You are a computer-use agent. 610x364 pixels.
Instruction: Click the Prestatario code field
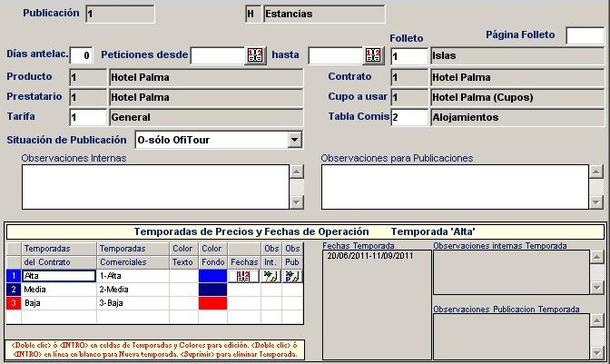tap(88, 97)
